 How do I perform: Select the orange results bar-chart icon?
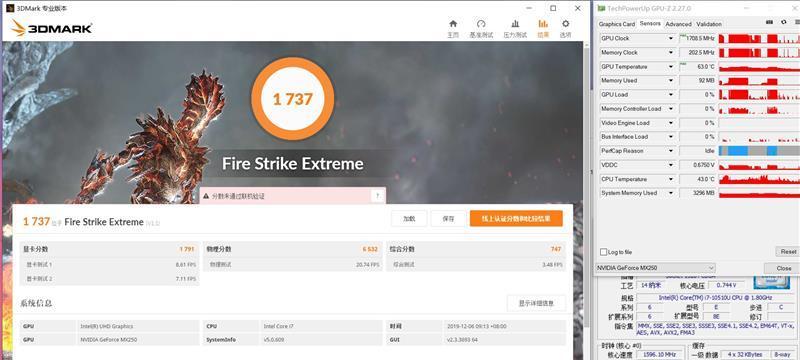[543, 24]
